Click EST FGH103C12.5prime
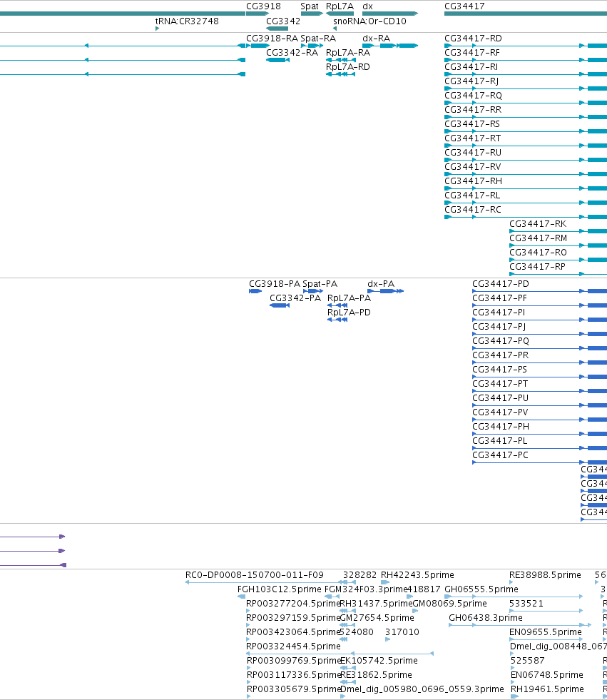 tap(280, 589)
